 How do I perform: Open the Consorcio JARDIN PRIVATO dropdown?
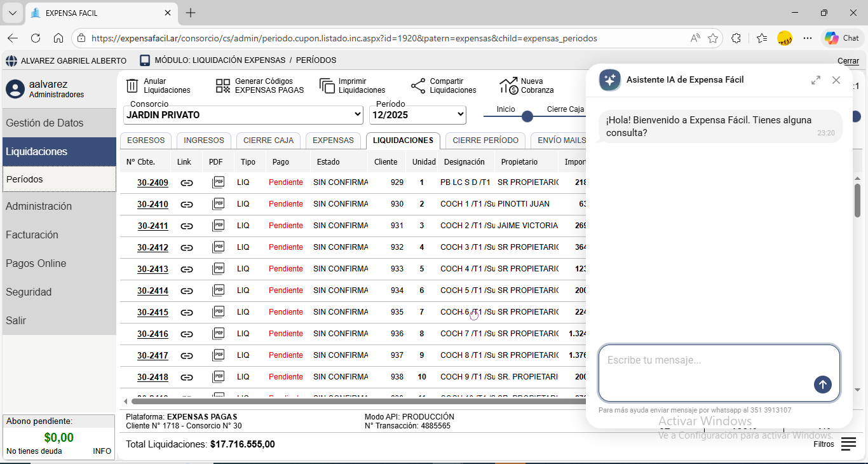tap(243, 115)
